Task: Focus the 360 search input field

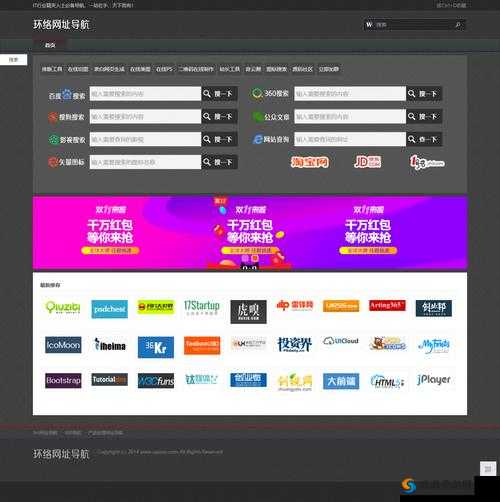Action: pyautogui.click(x=350, y=94)
